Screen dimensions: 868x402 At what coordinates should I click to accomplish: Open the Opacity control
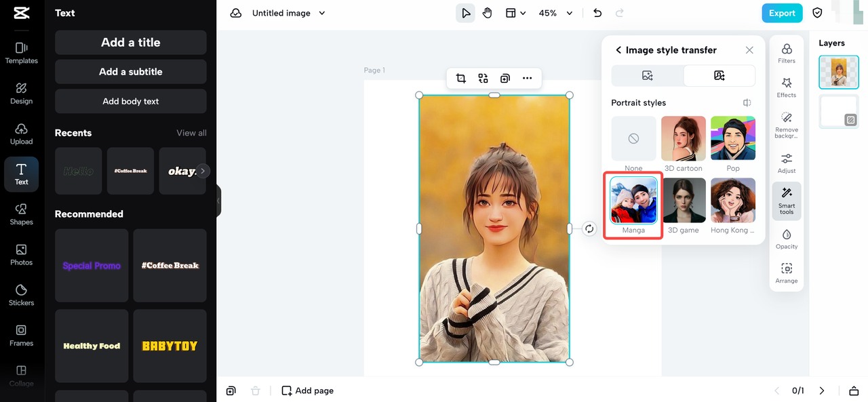pyautogui.click(x=787, y=239)
